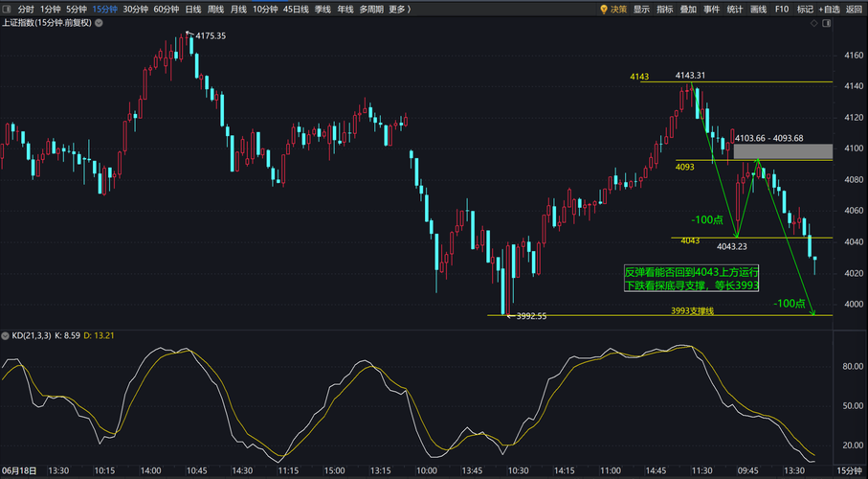Select the 30分钟 period tab
Viewport: 868px width, 479px height.
click(x=136, y=9)
